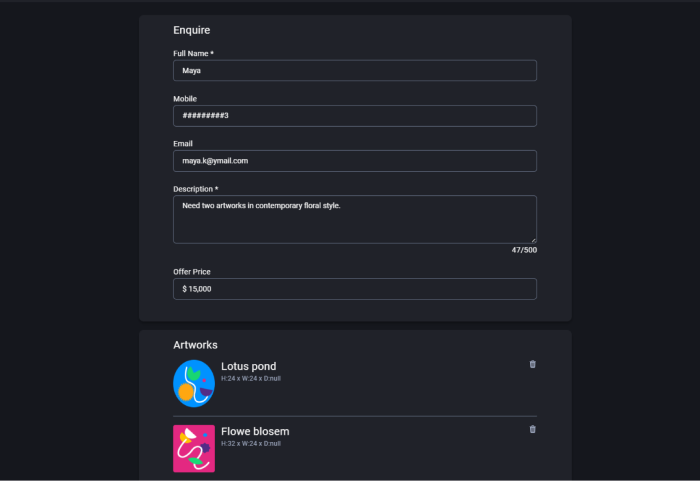Click the Flowe blosem artwork title

coord(255,431)
